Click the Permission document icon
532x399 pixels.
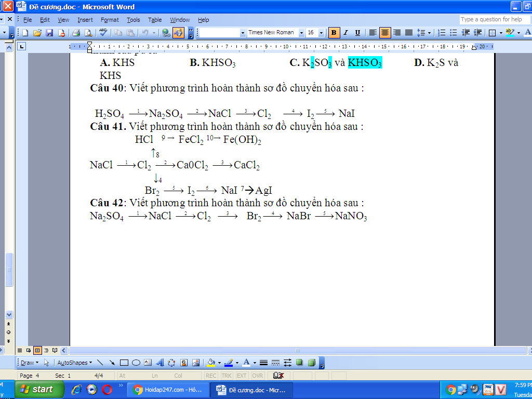[x=61, y=33]
